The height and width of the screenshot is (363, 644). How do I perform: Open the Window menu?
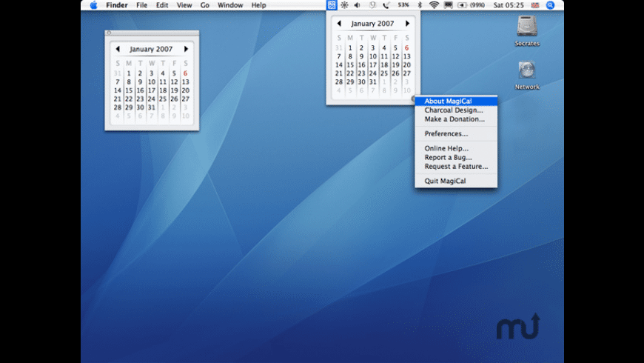[x=230, y=5]
